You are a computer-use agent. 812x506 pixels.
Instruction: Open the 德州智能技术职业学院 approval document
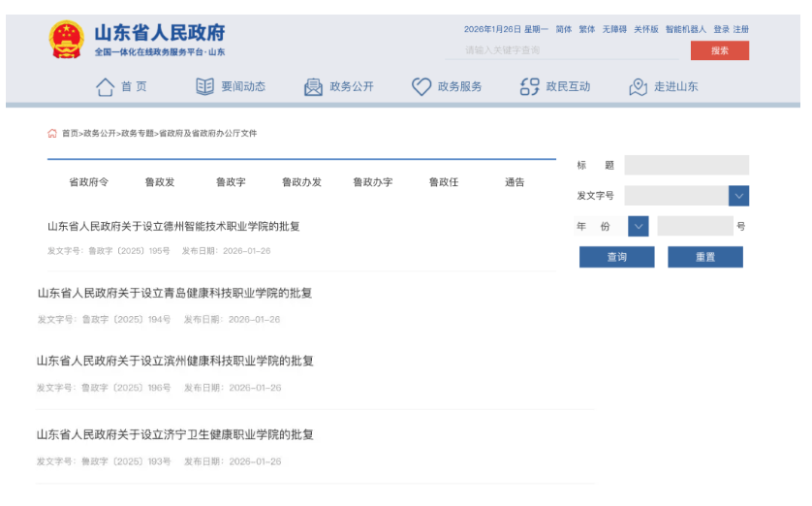click(173, 227)
